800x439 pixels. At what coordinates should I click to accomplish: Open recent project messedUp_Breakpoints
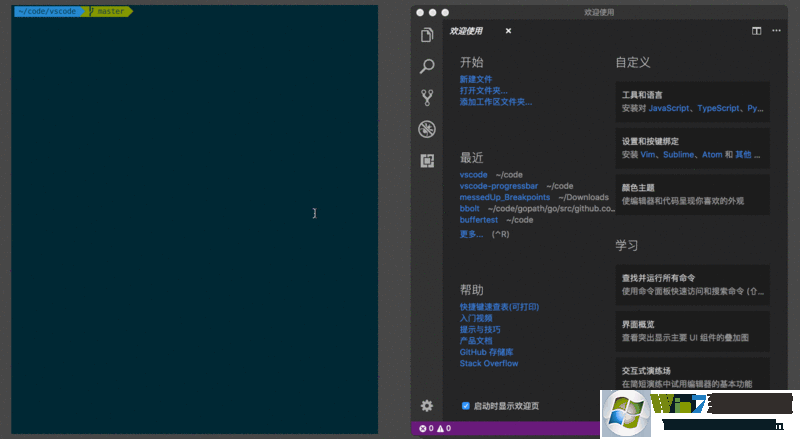[505, 197]
